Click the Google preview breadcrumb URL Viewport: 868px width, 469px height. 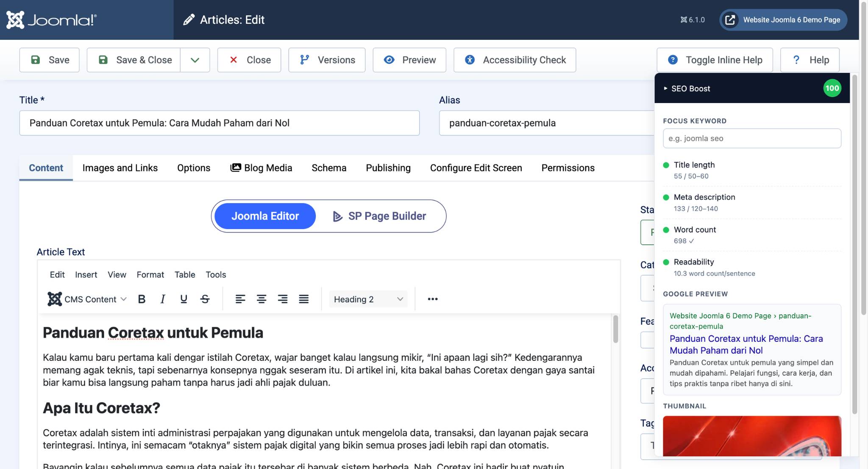[x=740, y=321]
